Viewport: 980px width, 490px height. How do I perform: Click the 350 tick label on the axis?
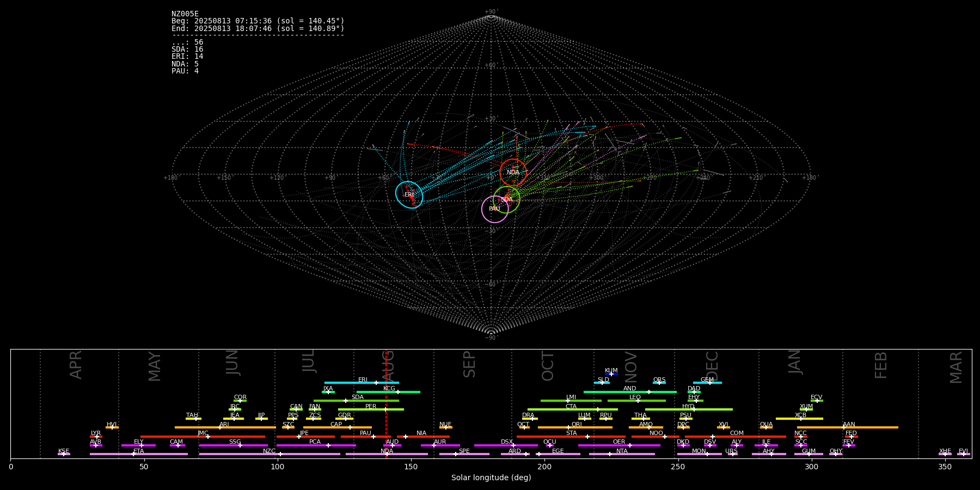click(x=945, y=467)
